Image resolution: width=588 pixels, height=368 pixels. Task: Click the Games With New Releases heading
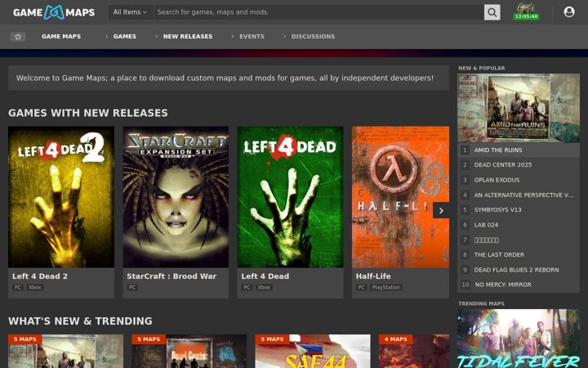pos(88,113)
